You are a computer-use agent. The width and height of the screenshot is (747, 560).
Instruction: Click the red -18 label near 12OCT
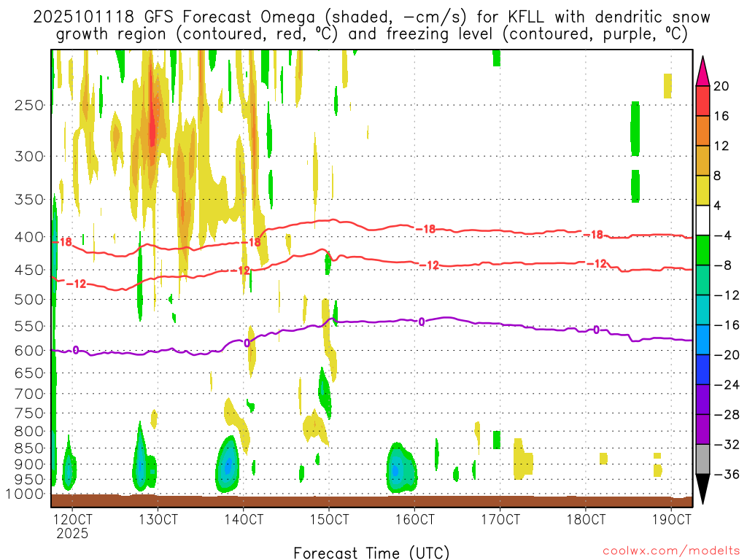(62, 242)
